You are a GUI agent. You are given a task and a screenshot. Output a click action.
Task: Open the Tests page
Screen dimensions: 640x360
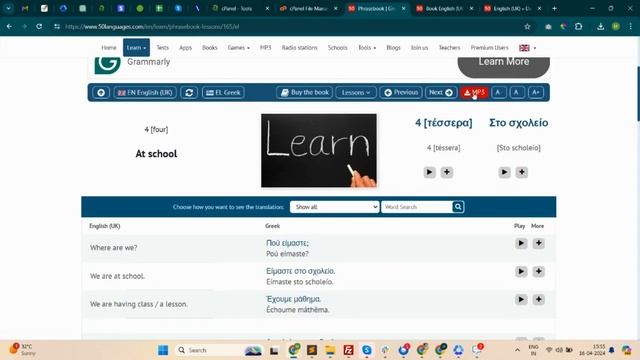[x=162, y=48]
